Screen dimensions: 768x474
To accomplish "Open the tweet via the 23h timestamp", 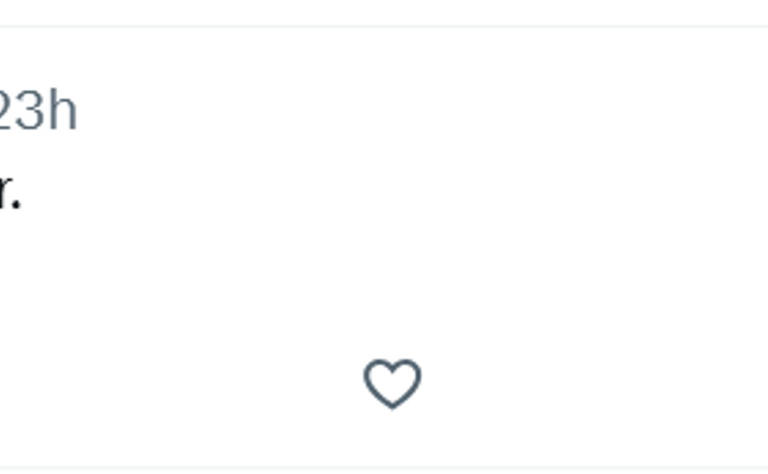I will (x=38, y=111).
